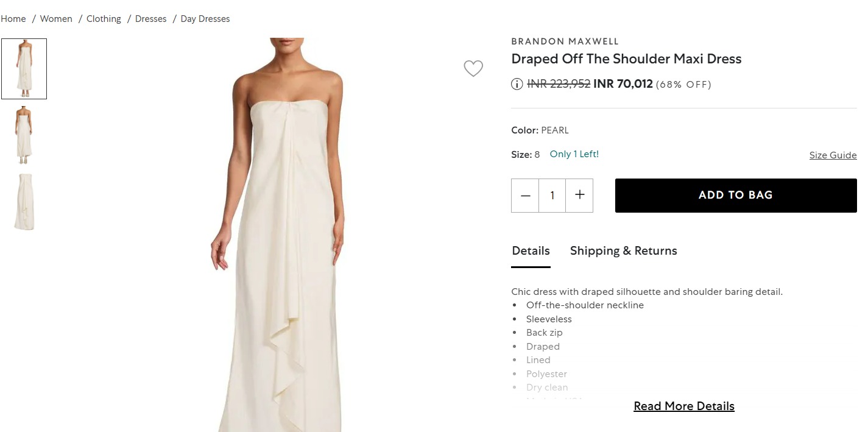
Task: Click the minus icon to decrease quantity
Action: click(524, 195)
